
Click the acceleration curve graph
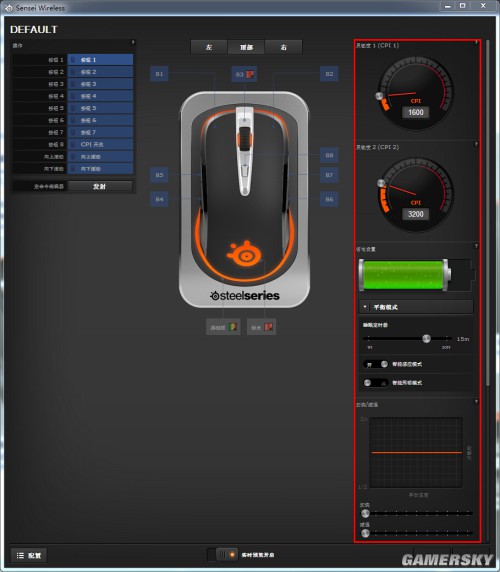tap(416, 452)
